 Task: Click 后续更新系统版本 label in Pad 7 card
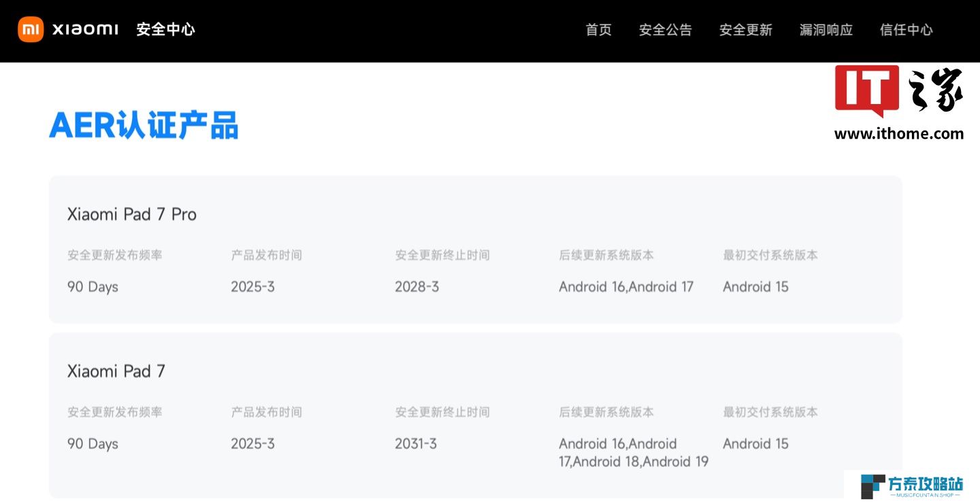pos(606,412)
